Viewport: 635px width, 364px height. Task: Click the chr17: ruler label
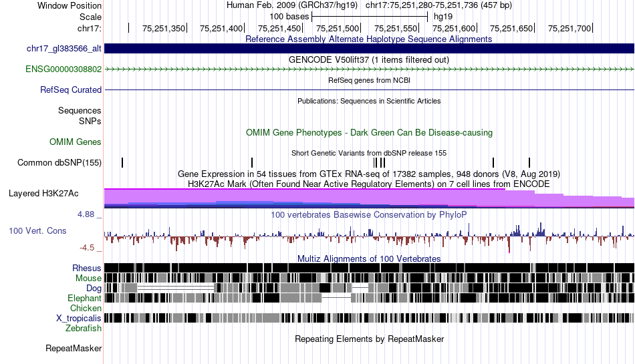point(90,28)
